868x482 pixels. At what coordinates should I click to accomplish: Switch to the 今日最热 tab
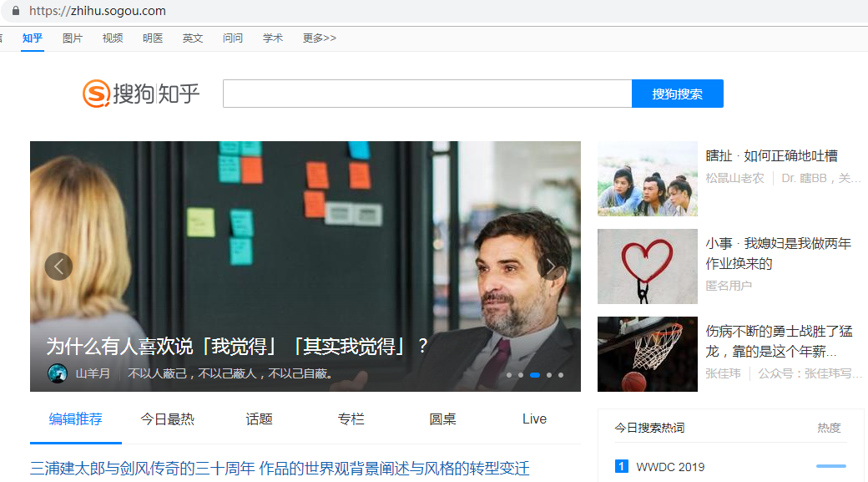[x=167, y=419]
